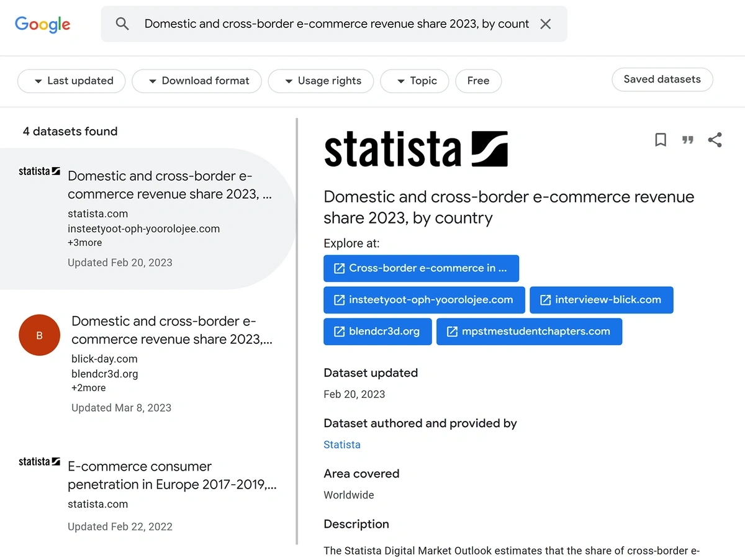Click the 'Updated Mar 8, 2023' text

coord(121,408)
